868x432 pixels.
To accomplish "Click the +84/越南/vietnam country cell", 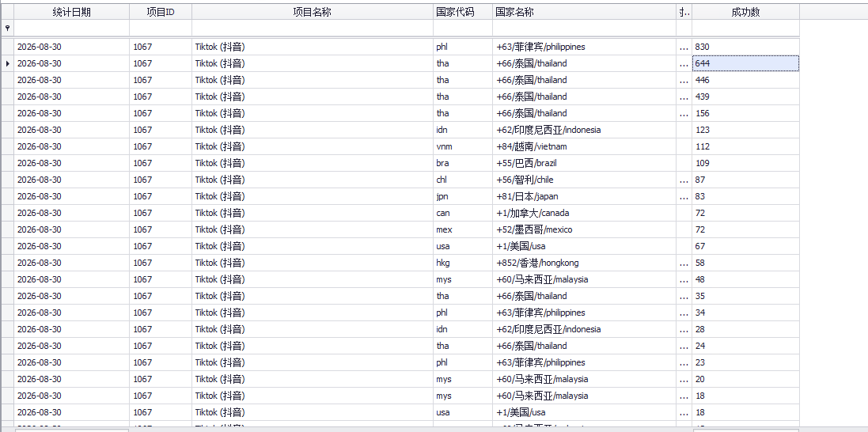I will coord(585,147).
